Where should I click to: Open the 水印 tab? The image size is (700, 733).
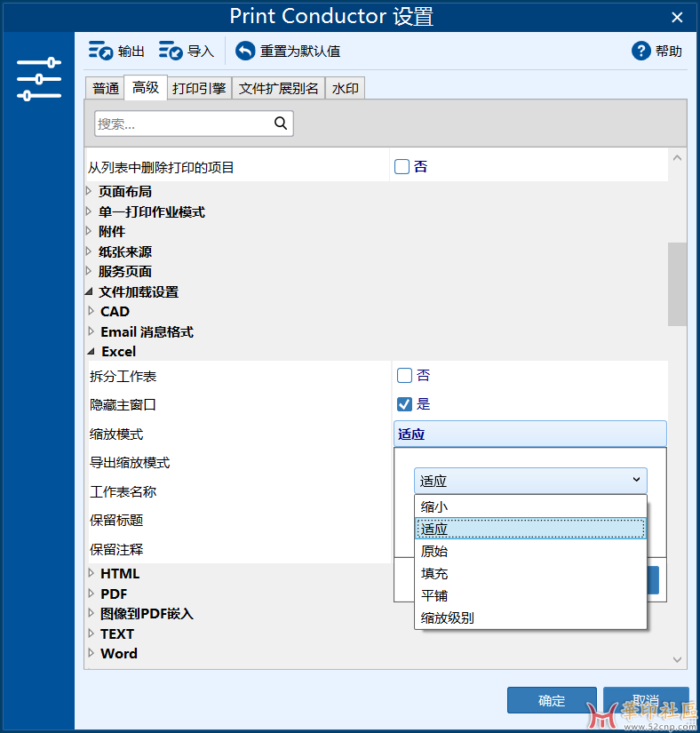tap(345, 88)
